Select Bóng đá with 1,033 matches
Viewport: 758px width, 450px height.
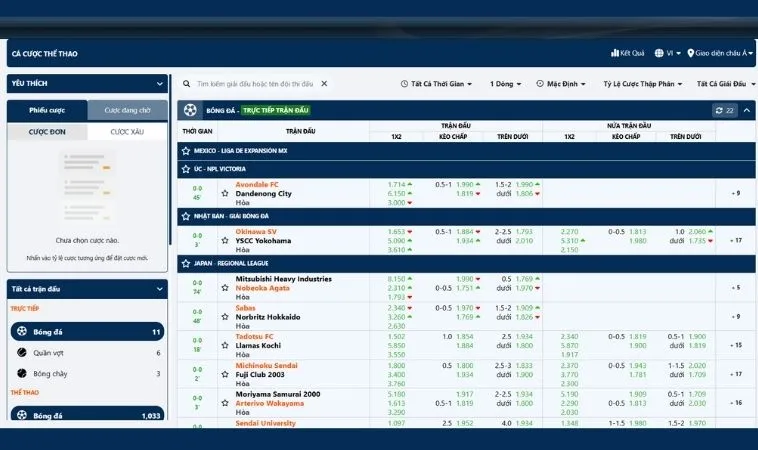coord(87,414)
